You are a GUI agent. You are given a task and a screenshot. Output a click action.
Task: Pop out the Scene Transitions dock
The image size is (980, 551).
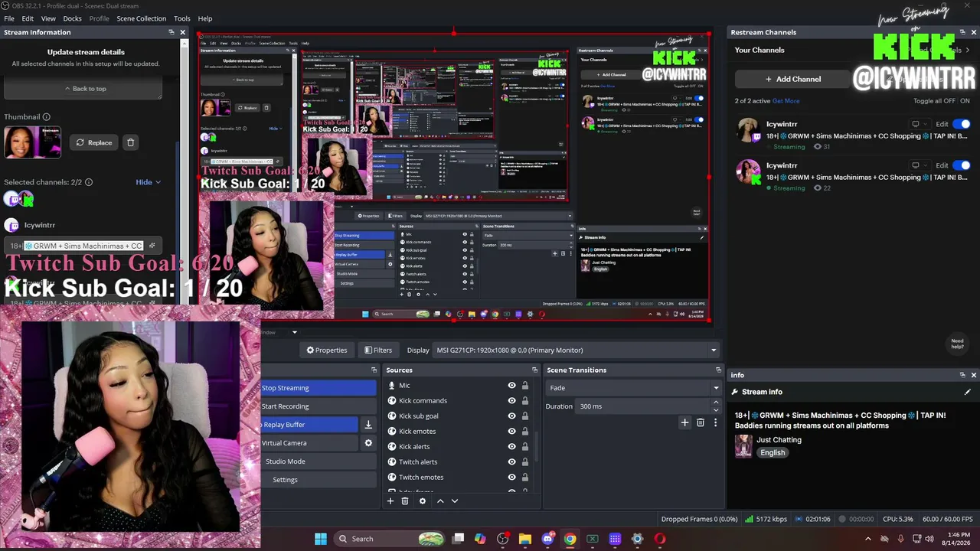coord(718,370)
